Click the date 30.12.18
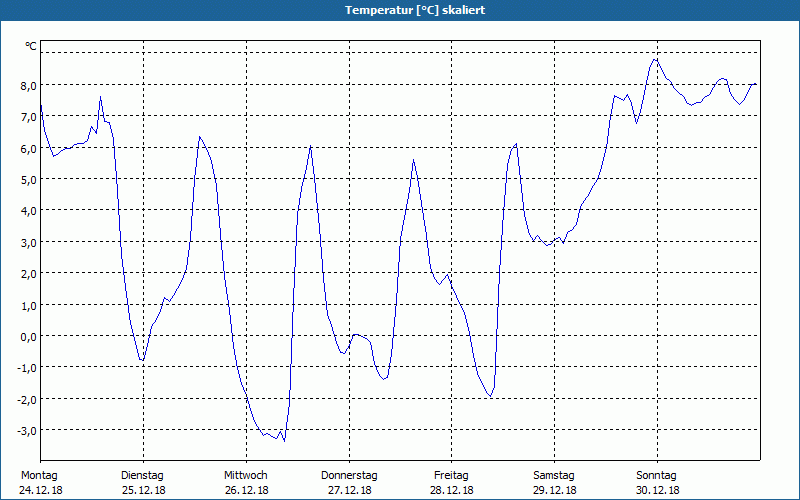 [x=658, y=490]
